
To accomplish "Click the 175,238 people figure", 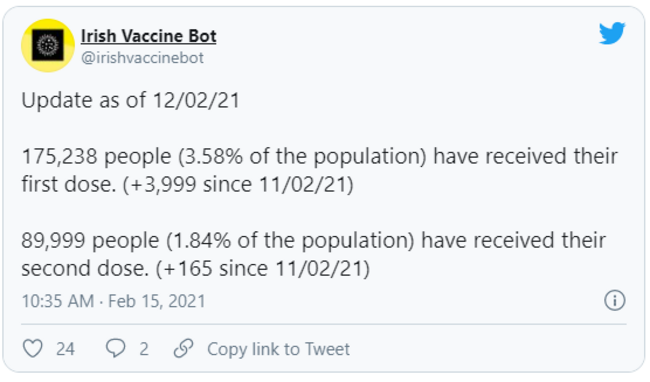I will coord(96,157).
